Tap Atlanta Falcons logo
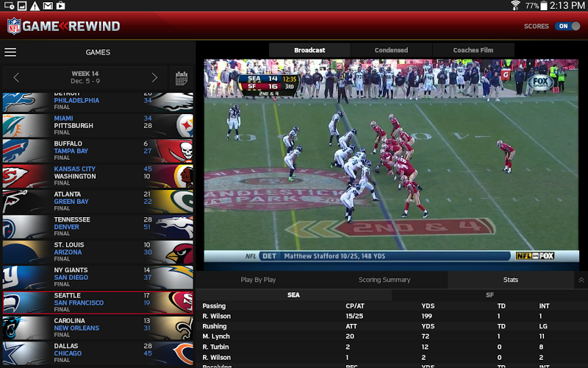588x368 pixels. (15, 201)
